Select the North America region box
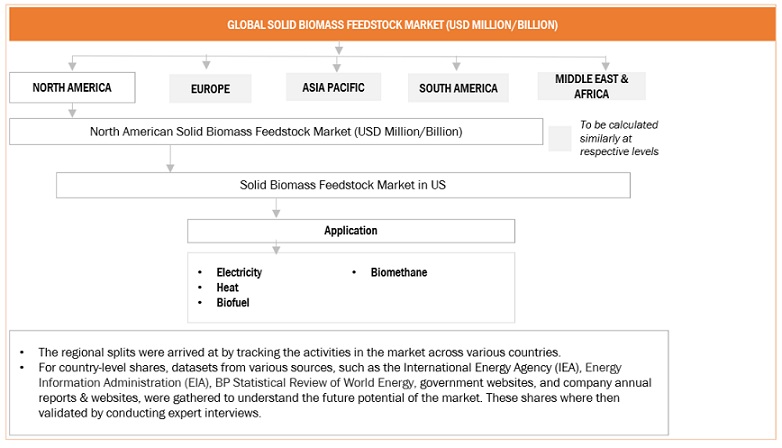 [x=71, y=88]
